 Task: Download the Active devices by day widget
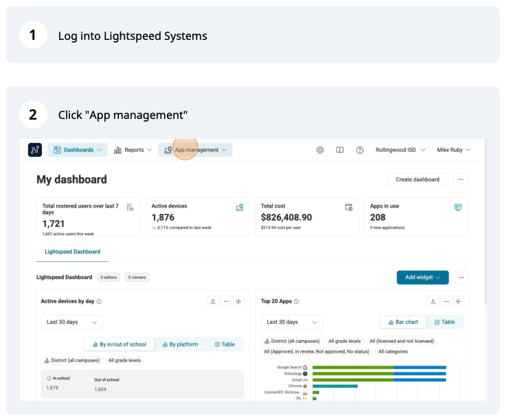click(x=213, y=301)
